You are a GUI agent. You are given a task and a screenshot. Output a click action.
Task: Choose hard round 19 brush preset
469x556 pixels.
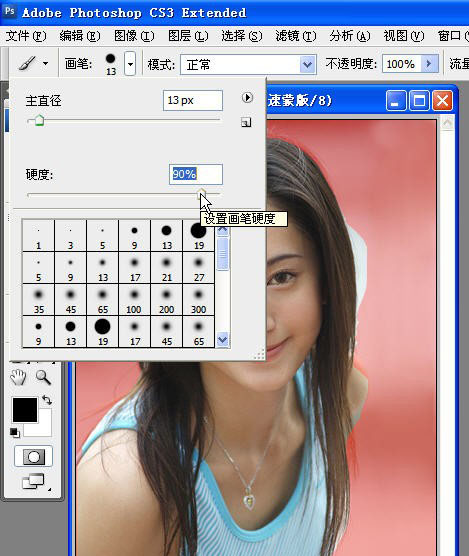[x=199, y=235]
